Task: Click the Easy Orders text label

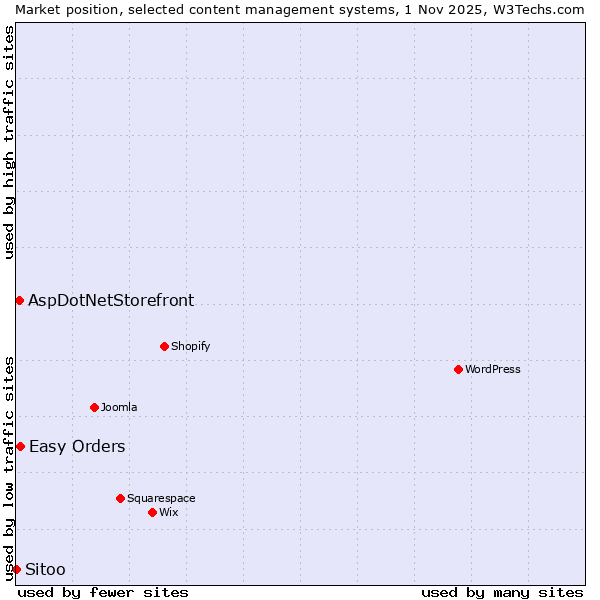Action: 77,446
